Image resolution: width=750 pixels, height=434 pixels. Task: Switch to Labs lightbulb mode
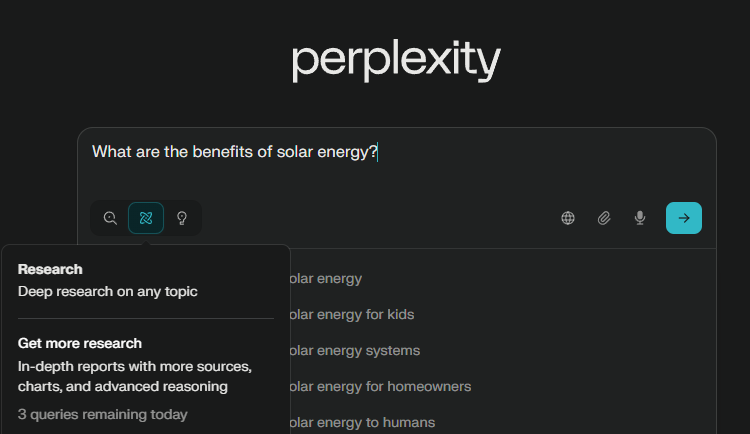coord(182,218)
